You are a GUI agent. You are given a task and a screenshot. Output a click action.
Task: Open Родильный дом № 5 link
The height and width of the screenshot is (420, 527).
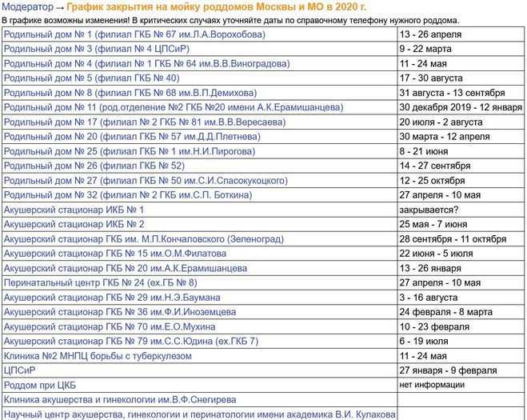tap(91, 78)
